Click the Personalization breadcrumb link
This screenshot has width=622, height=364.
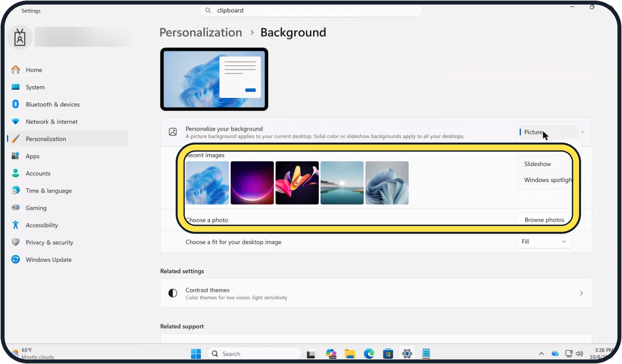coord(200,32)
